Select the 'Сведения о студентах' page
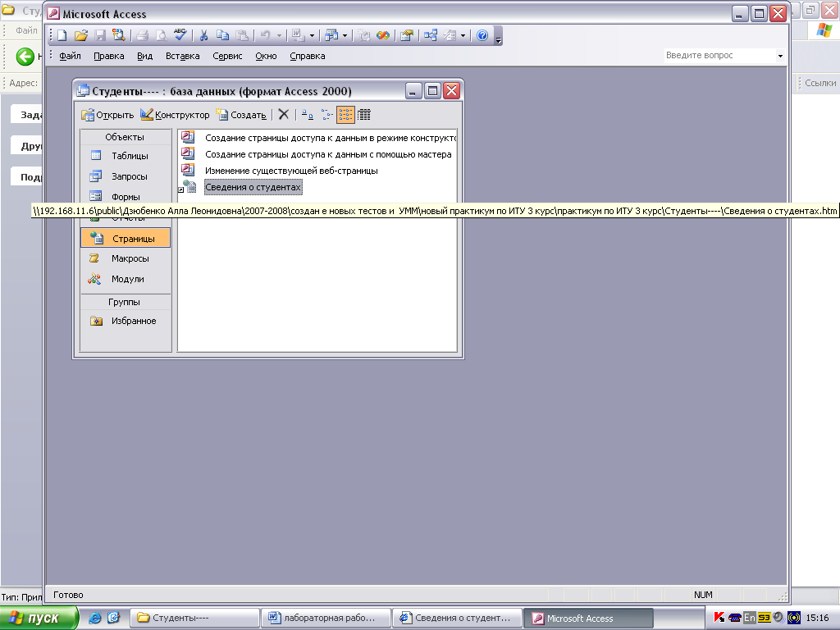This screenshot has width=840, height=630. pos(253,187)
